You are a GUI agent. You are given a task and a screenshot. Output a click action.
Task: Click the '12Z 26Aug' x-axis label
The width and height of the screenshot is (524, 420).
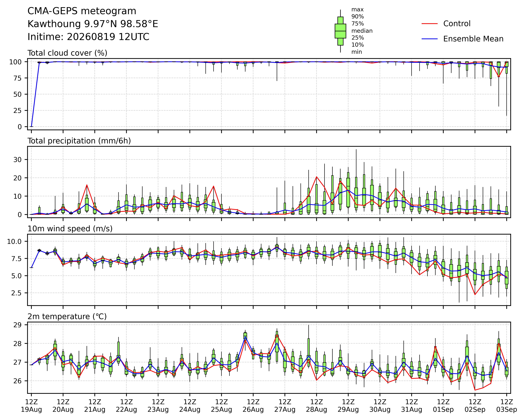point(253,406)
